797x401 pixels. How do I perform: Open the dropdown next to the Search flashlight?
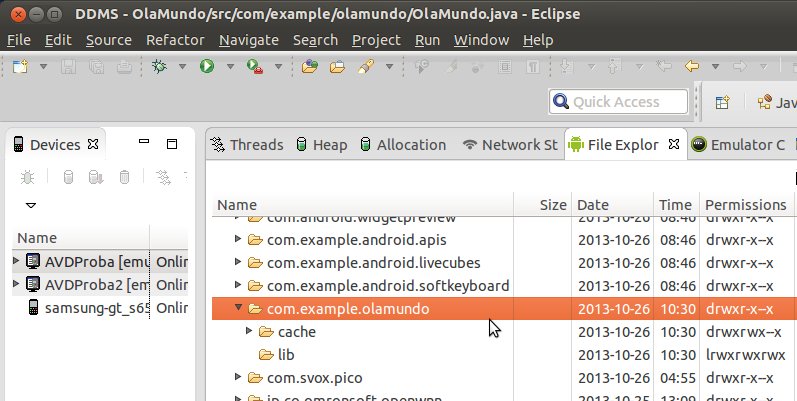click(389, 67)
